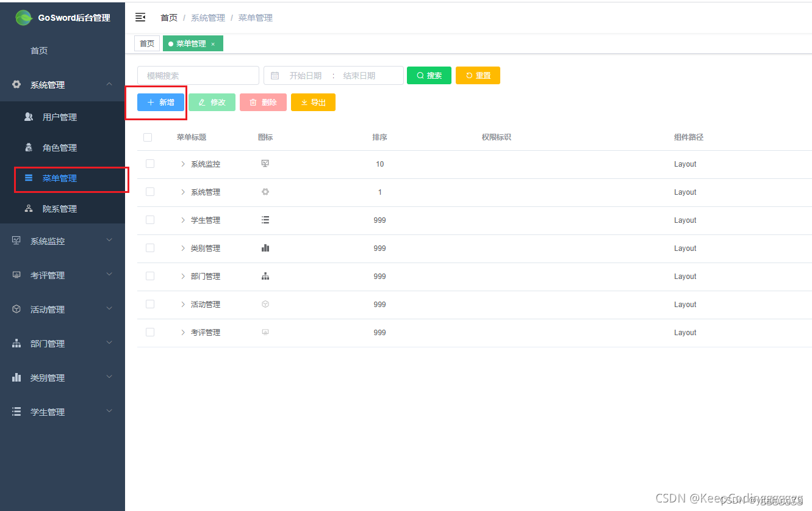Expand the 活动管理 sidebar menu chevron
The height and width of the screenshot is (511, 812).
[x=109, y=308]
